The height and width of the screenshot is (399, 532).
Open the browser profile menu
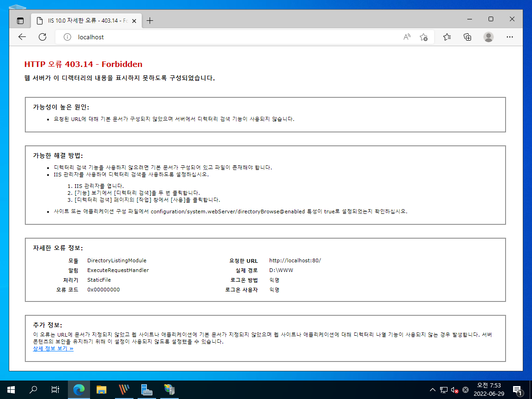pos(489,37)
